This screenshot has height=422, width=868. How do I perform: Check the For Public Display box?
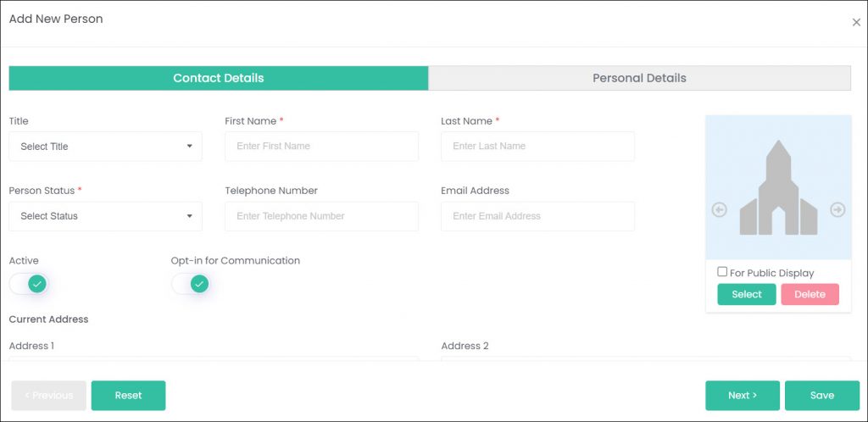[722, 271]
